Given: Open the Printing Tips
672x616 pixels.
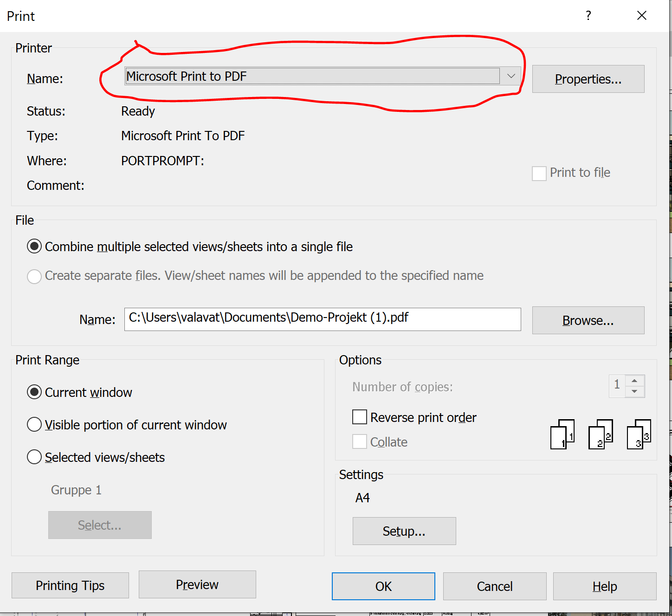Looking at the screenshot, I should (x=70, y=585).
